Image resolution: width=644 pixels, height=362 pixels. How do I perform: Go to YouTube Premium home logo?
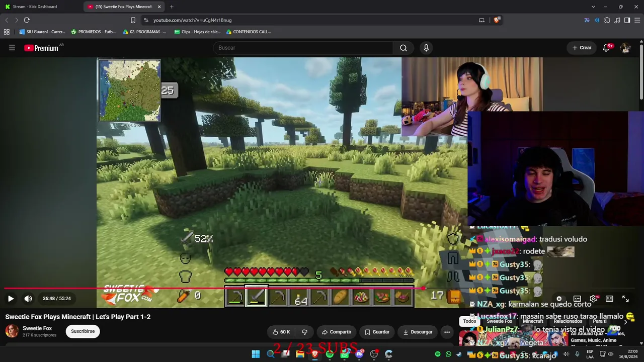[x=41, y=48]
